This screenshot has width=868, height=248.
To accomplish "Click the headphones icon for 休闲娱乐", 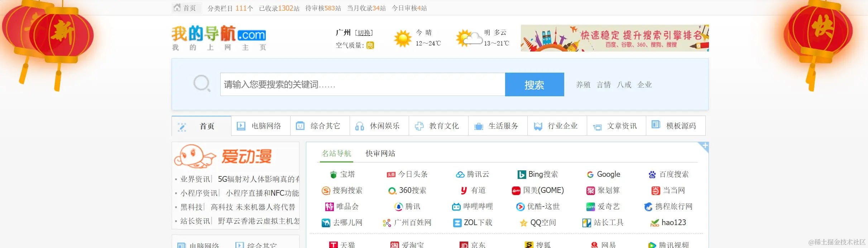I will point(360,126).
